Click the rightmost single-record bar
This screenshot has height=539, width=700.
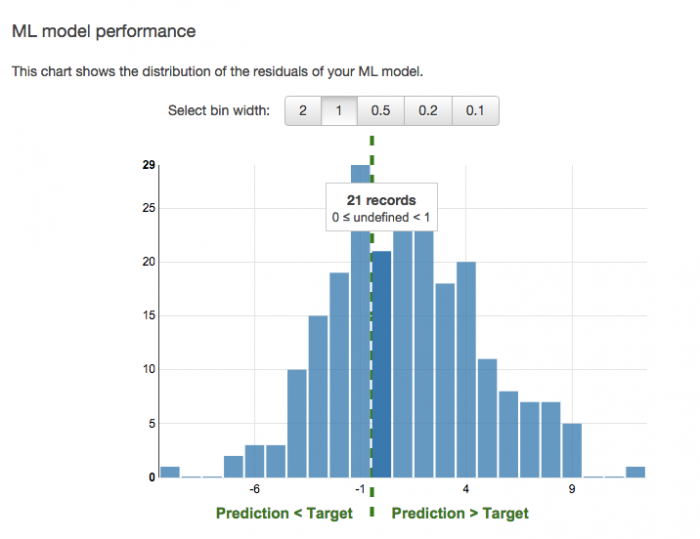[x=635, y=472]
